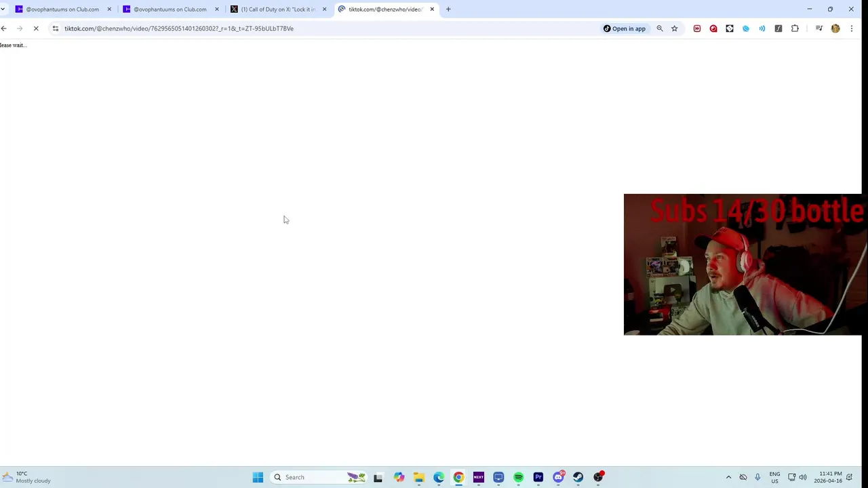The width and height of the screenshot is (868, 488).
Task: Open the black-and-white square extension
Action: tap(730, 28)
